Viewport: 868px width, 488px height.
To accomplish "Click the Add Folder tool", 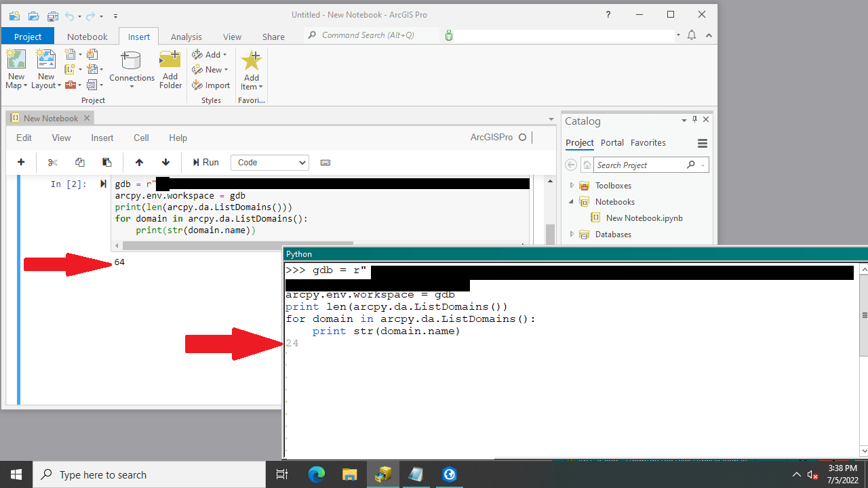I will coord(170,68).
